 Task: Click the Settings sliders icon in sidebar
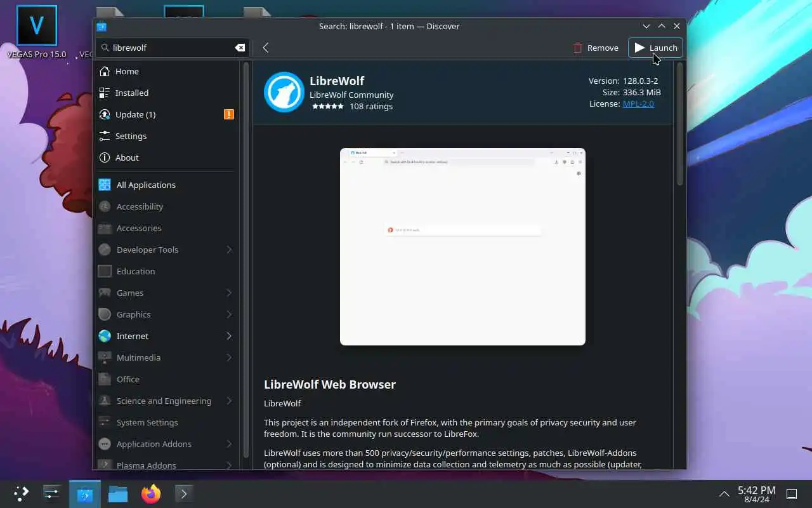tap(105, 136)
